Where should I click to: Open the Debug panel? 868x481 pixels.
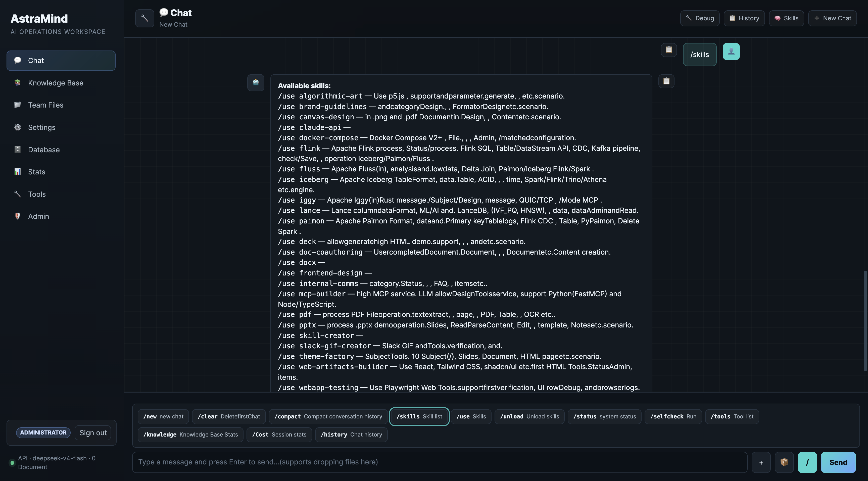pyautogui.click(x=700, y=18)
